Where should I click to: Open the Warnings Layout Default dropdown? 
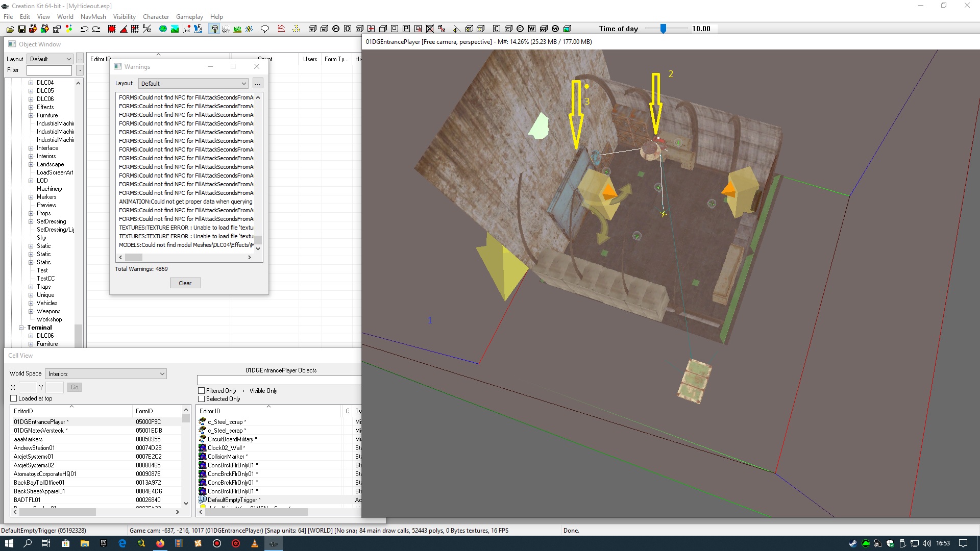[193, 84]
